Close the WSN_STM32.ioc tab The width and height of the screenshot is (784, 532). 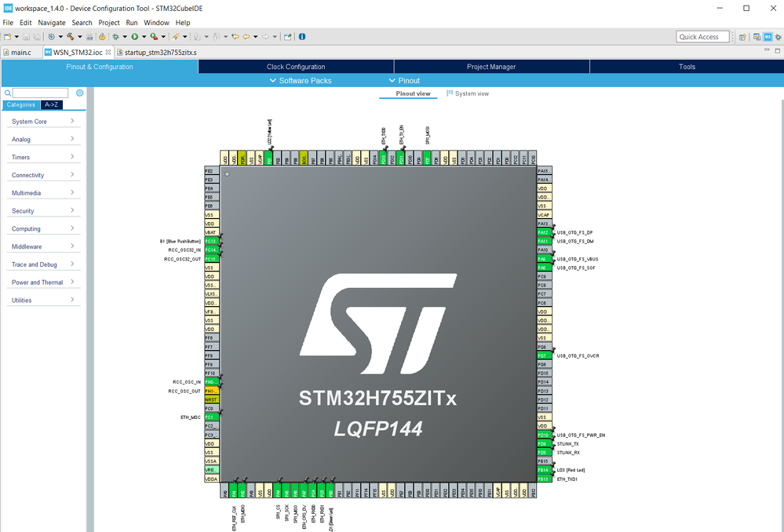[x=108, y=52]
